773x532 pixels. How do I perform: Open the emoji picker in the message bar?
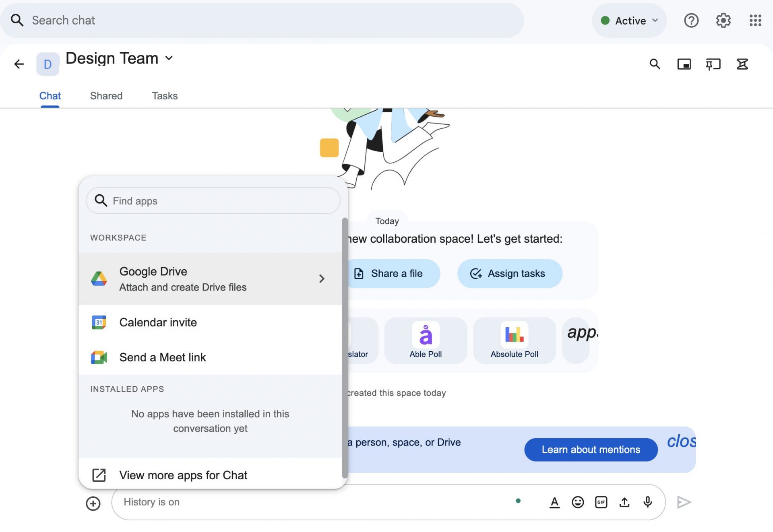(577, 502)
